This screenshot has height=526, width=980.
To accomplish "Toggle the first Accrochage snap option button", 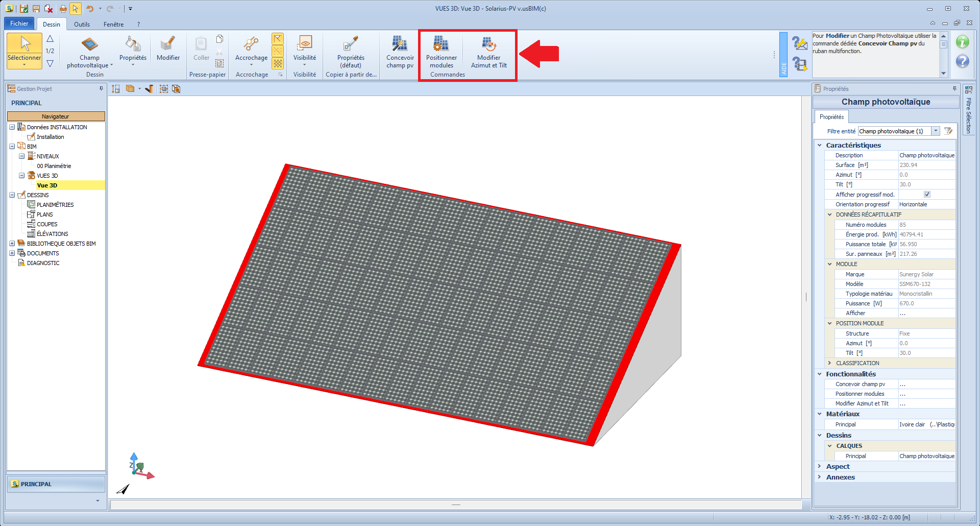I will click(x=278, y=39).
